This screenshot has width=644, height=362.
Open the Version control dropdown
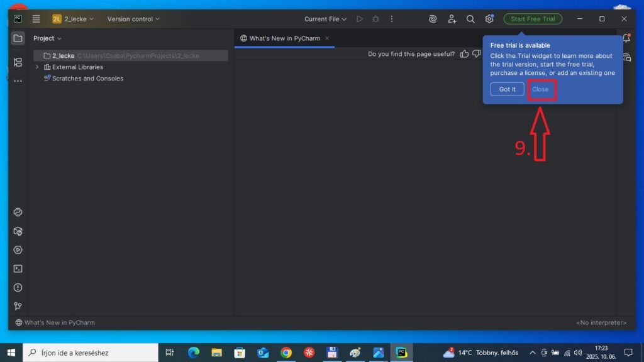click(133, 19)
